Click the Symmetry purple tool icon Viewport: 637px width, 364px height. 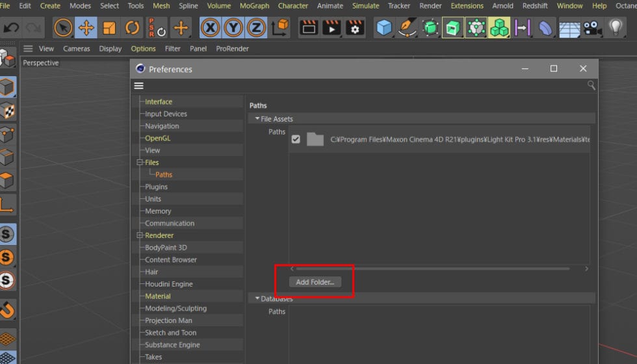tap(523, 28)
